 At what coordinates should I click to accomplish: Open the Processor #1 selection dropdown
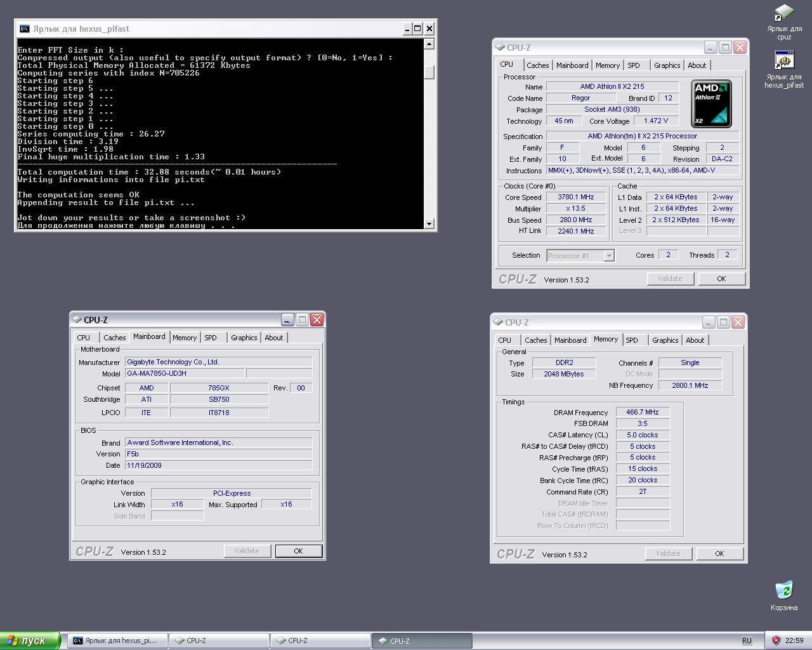click(x=580, y=255)
